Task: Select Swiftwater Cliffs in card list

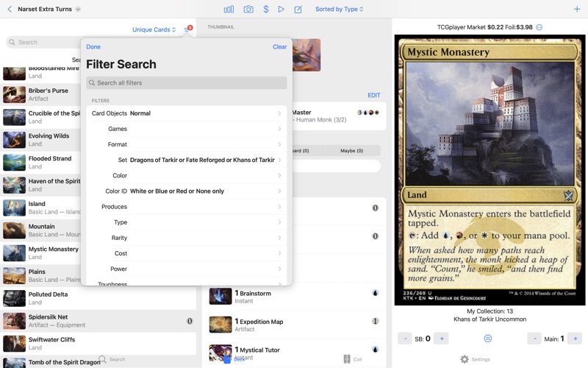Action: [98, 343]
